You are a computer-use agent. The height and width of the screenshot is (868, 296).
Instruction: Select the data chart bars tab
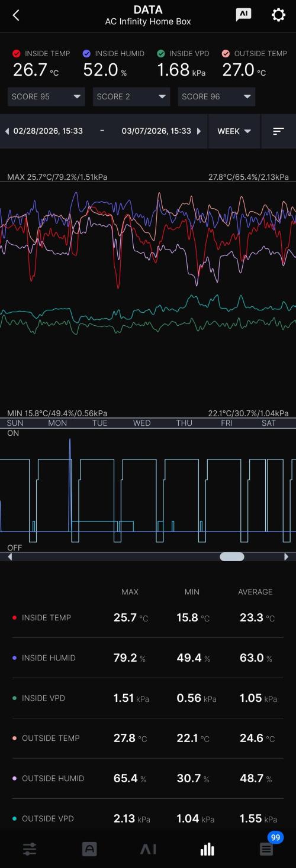pyautogui.click(x=207, y=849)
